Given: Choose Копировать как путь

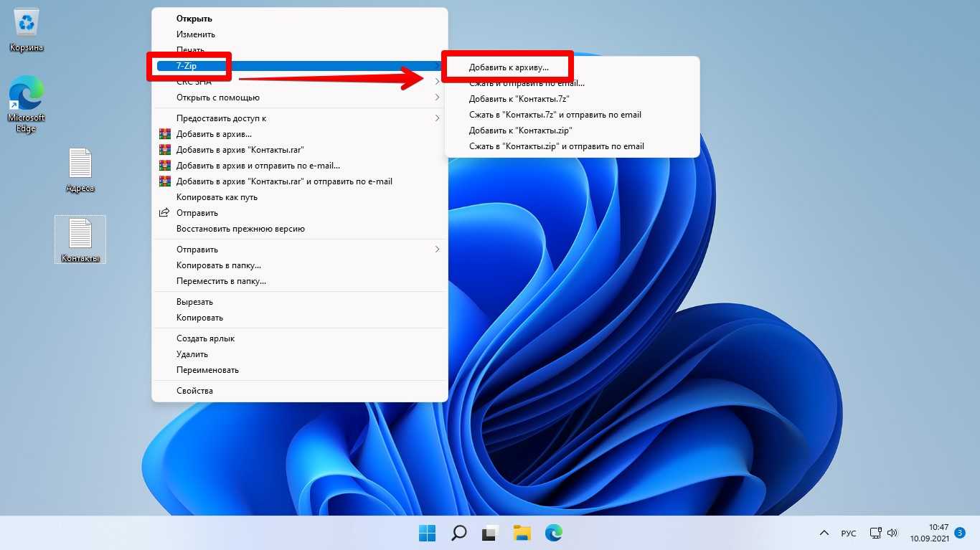Looking at the screenshot, I should (217, 197).
